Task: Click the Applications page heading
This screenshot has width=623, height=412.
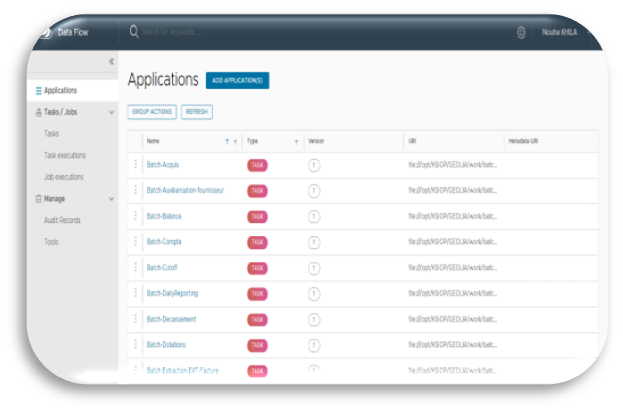Action: coord(163,79)
